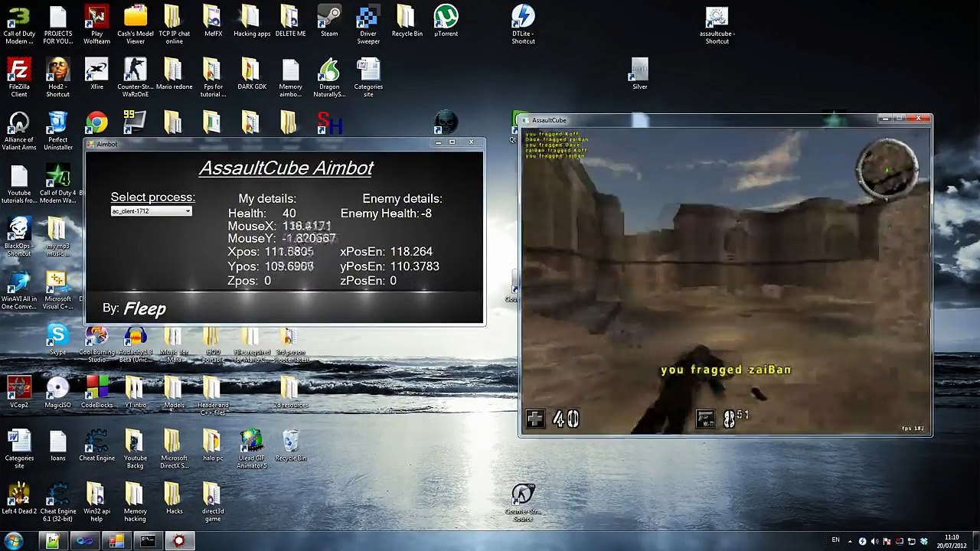Select the Silver shortcut icon
This screenshot has height=551, width=980.
pos(639,75)
